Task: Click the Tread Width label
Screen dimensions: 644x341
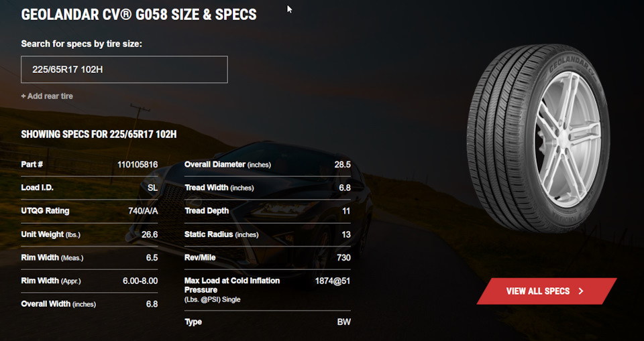Action: (x=219, y=188)
